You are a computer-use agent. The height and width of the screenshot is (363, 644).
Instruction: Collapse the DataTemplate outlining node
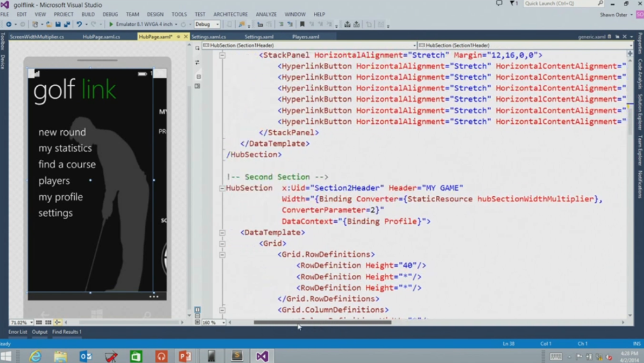(x=222, y=232)
